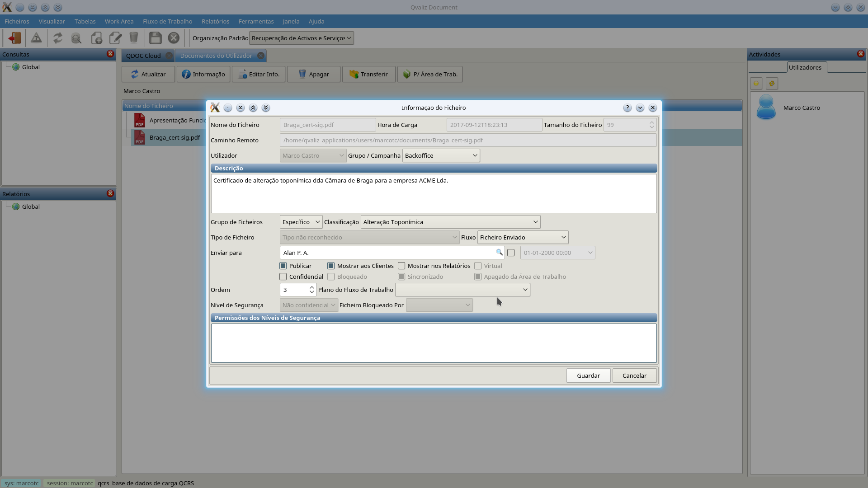Switch to the QDOC Cloud tab
This screenshot has width=868, height=488.
click(143, 56)
